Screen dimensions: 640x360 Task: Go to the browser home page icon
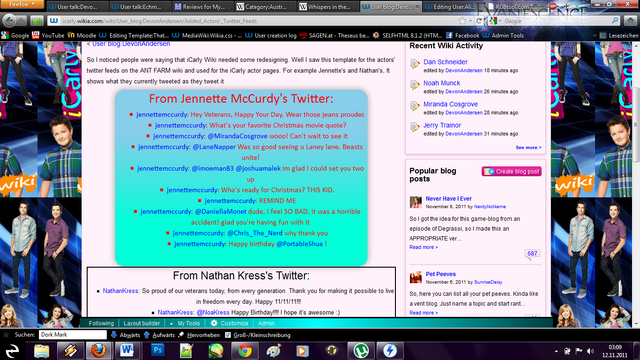[631, 20]
